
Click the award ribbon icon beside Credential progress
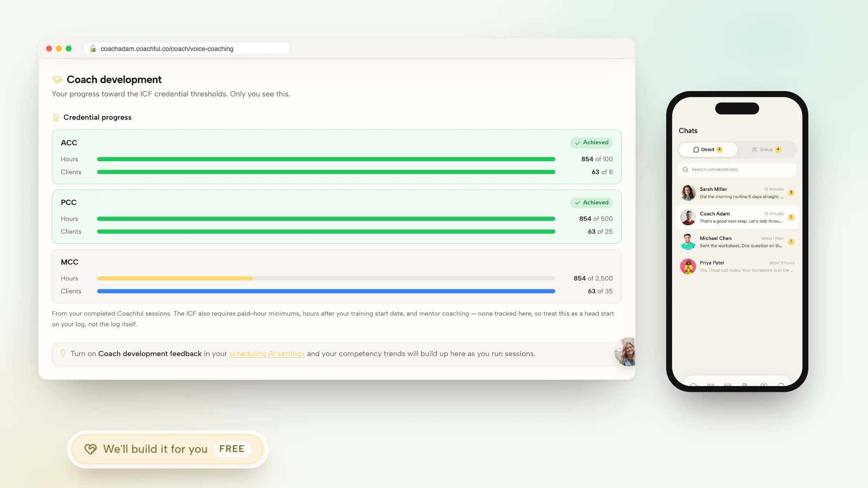56,117
